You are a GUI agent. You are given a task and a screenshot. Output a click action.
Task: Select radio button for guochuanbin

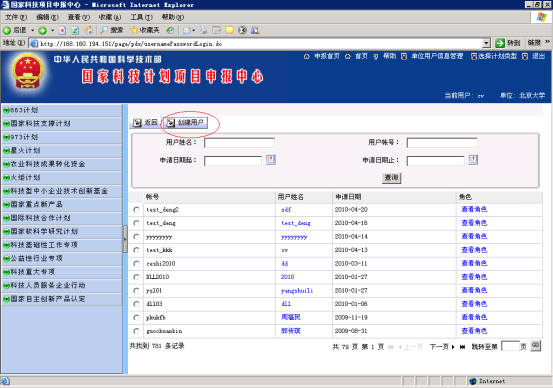(136, 331)
